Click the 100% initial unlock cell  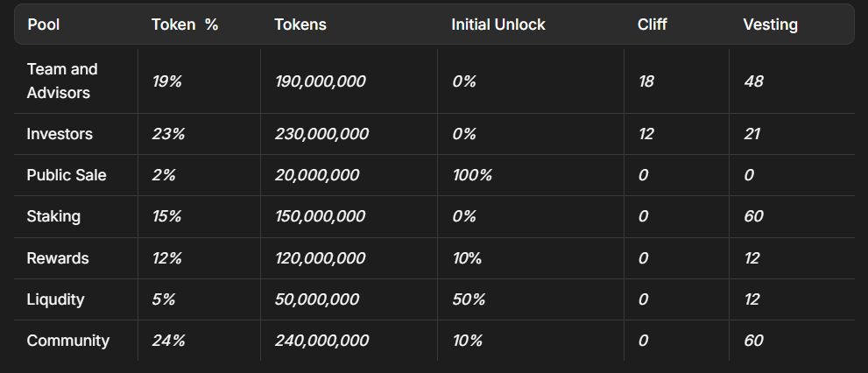point(472,175)
